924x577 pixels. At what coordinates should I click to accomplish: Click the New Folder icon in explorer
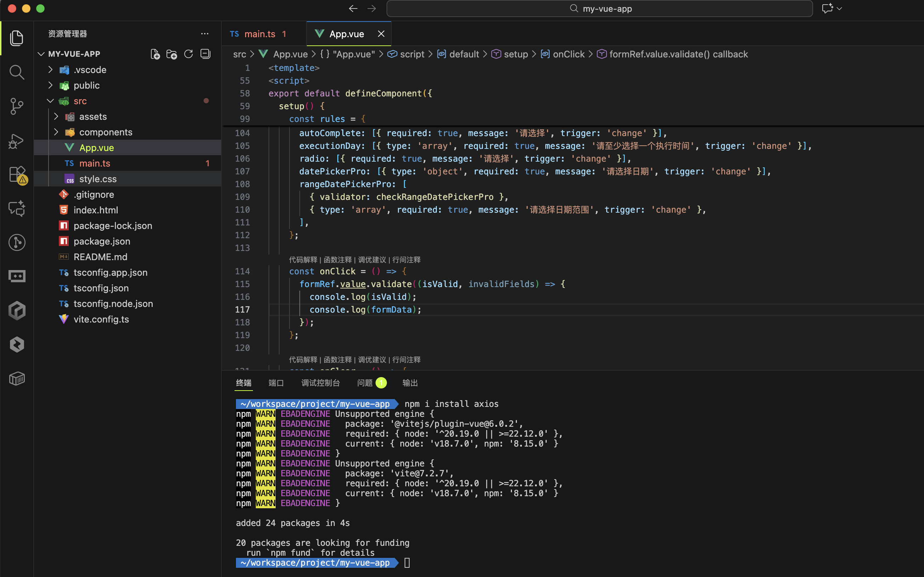(172, 54)
